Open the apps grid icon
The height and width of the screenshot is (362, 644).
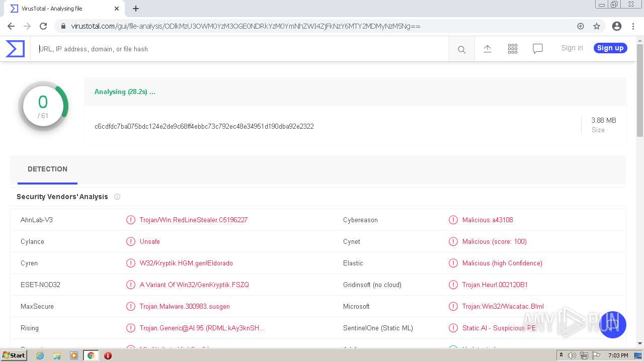512,49
